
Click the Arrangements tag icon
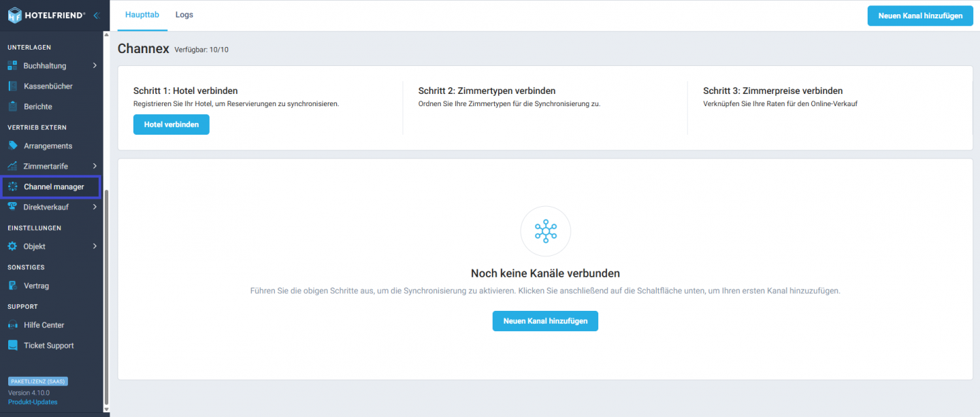[x=12, y=146]
